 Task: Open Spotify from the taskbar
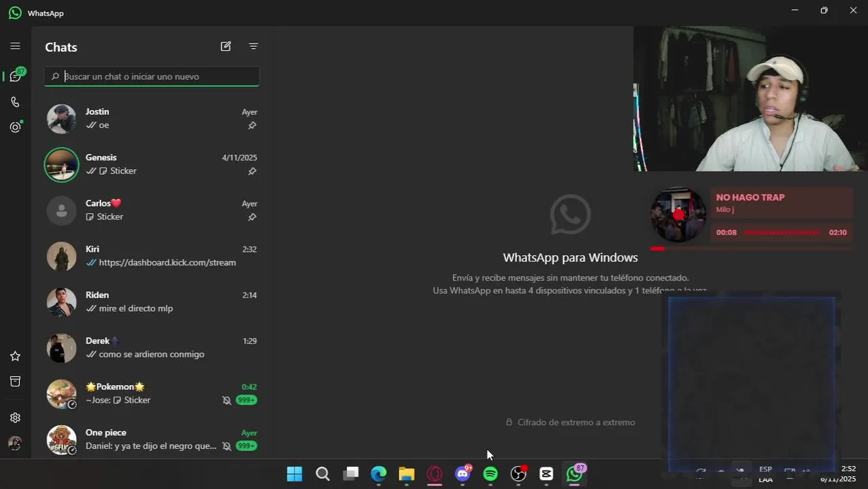[490, 474]
